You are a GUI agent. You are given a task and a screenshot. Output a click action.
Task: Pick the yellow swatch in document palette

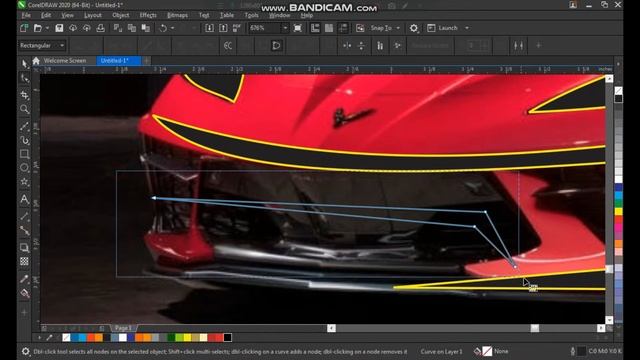click(187, 337)
